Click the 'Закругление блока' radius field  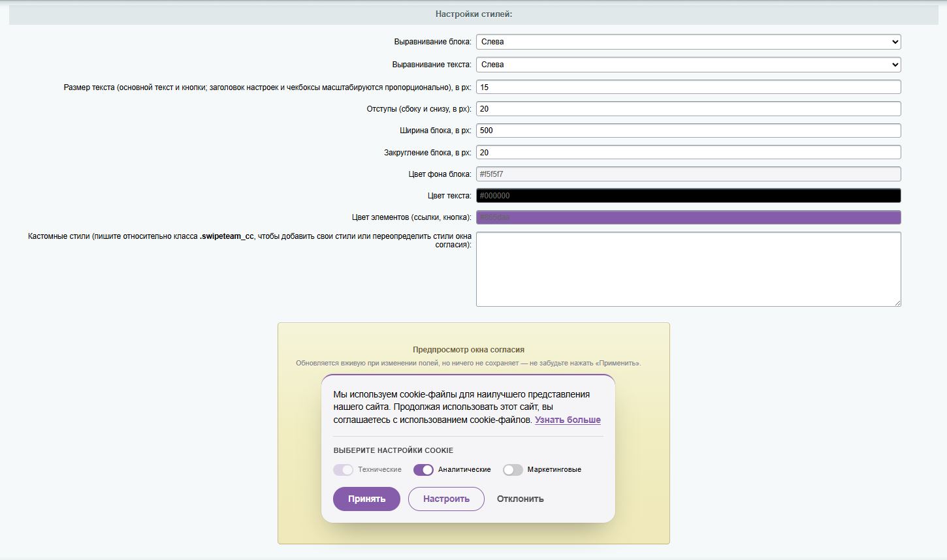click(688, 152)
